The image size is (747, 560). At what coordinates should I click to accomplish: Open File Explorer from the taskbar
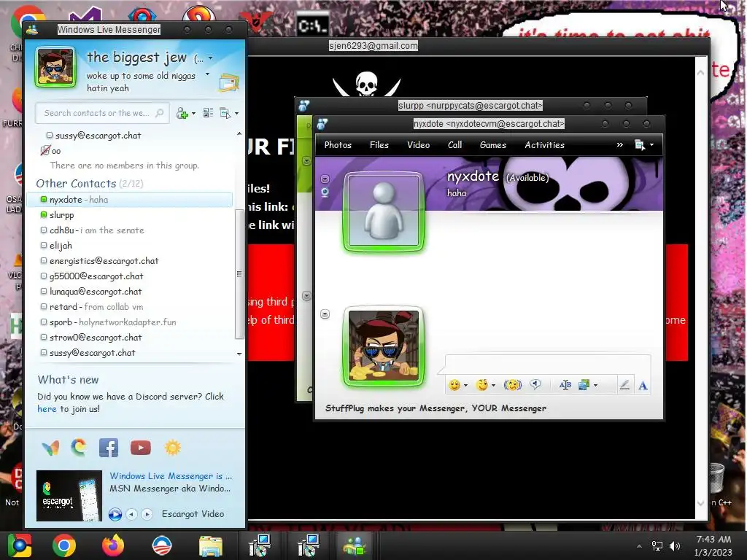point(211,545)
